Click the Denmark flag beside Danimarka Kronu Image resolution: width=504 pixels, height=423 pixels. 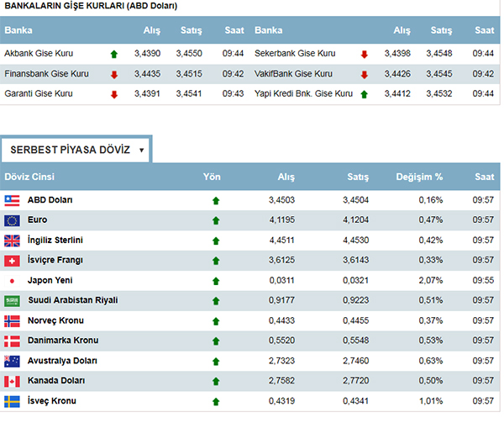click(12, 341)
